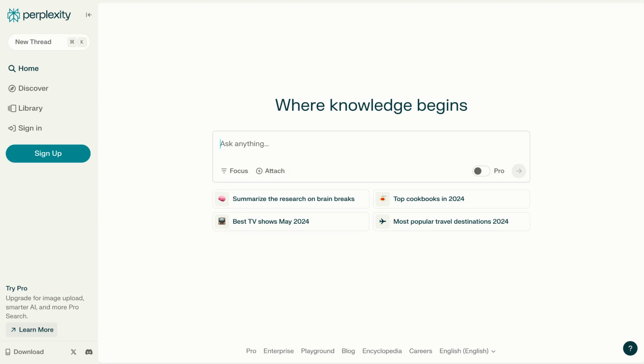Click the Perplexity logo icon
Screen dimensions: 644x364
point(14,15)
